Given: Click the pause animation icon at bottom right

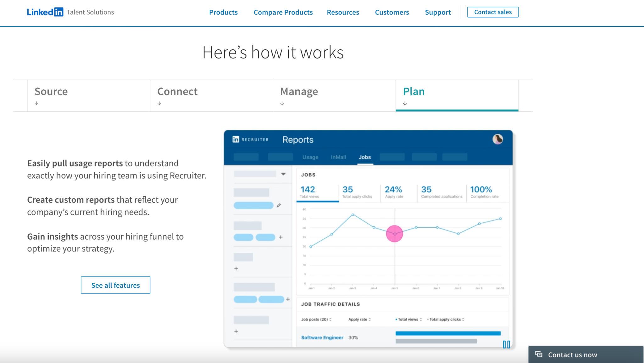Looking at the screenshot, I should point(506,344).
